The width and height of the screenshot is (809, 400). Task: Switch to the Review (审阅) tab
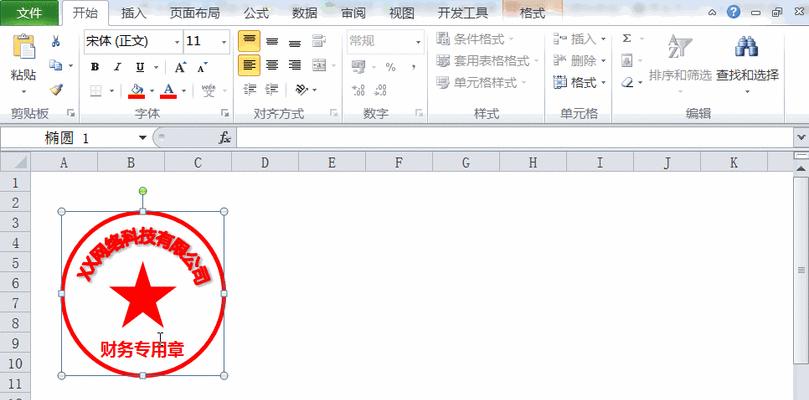tap(353, 13)
